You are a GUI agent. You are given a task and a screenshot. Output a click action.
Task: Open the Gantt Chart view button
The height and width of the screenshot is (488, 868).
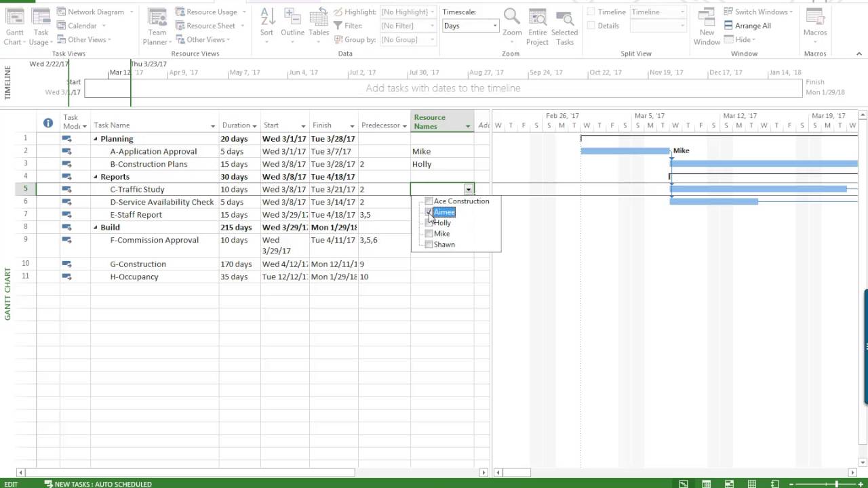[14, 28]
